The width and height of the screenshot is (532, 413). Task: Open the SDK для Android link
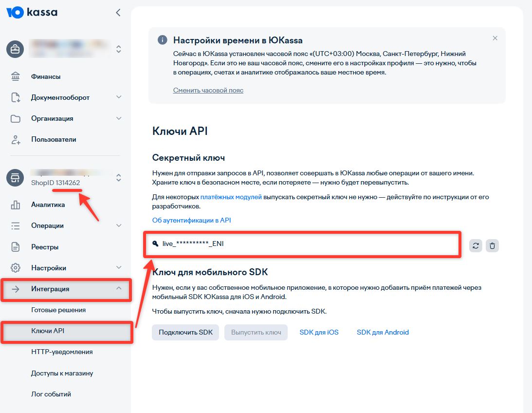383,332
